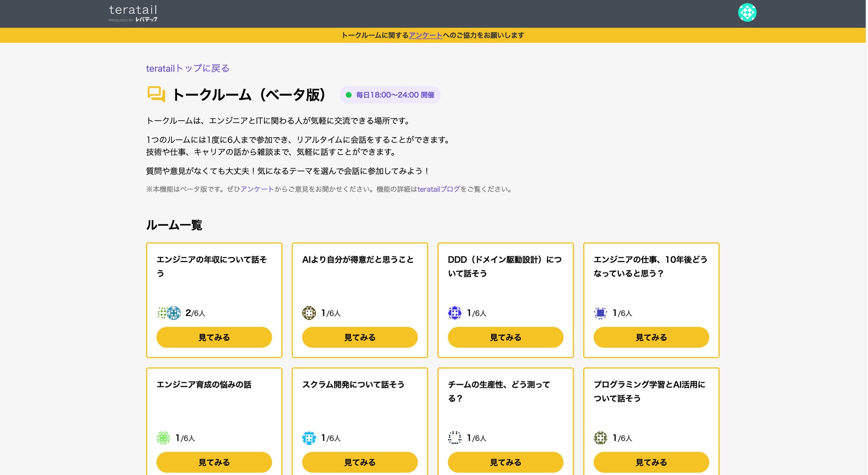The height and width of the screenshot is (475, 868).
Task: Open the チームの生産性、どう測ってる？ room card title
Action: coord(499,391)
